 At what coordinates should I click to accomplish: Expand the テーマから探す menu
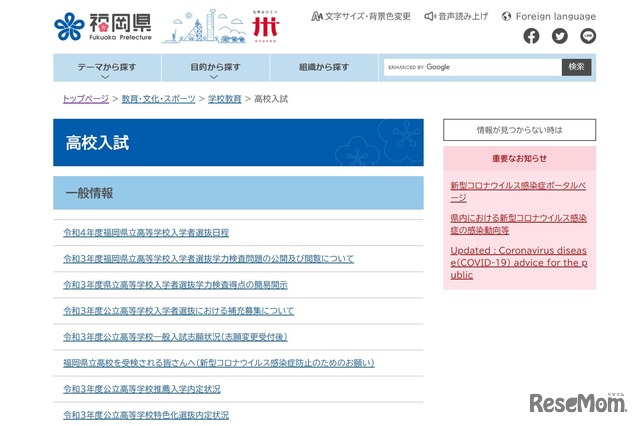pyautogui.click(x=107, y=67)
